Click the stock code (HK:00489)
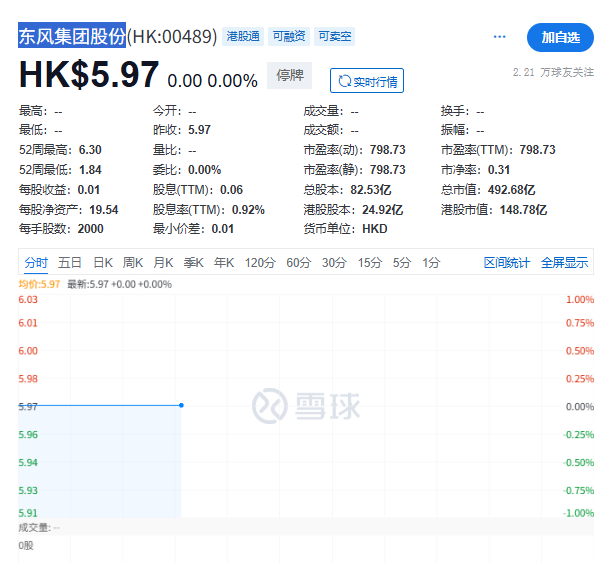The height and width of the screenshot is (563, 602). tap(172, 36)
